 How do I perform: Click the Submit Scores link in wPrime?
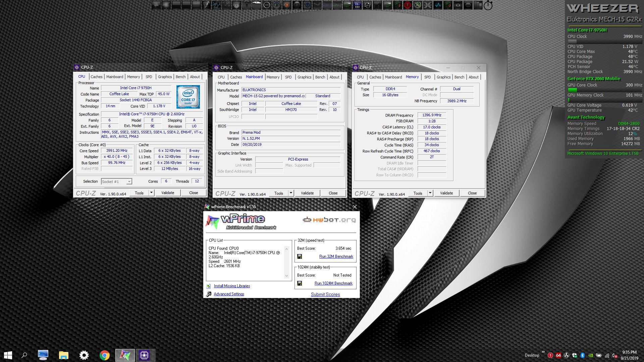pyautogui.click(x=325, y=294)
